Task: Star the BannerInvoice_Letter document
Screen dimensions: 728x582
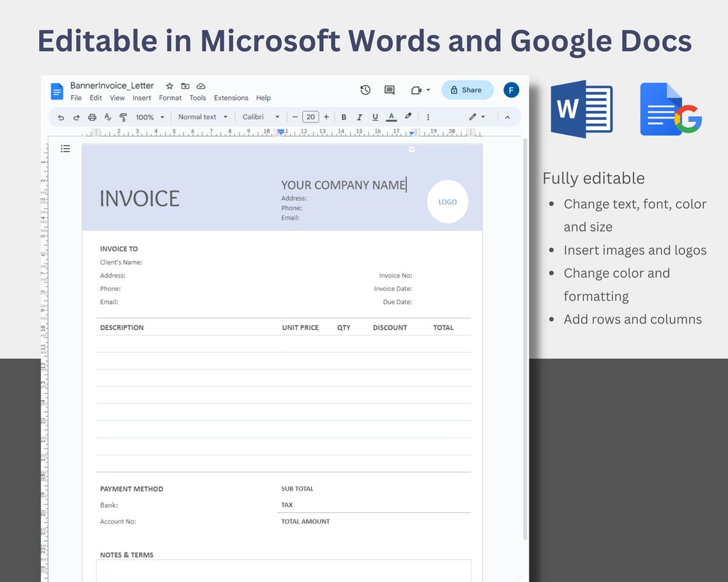Action: tap(169, 86)
